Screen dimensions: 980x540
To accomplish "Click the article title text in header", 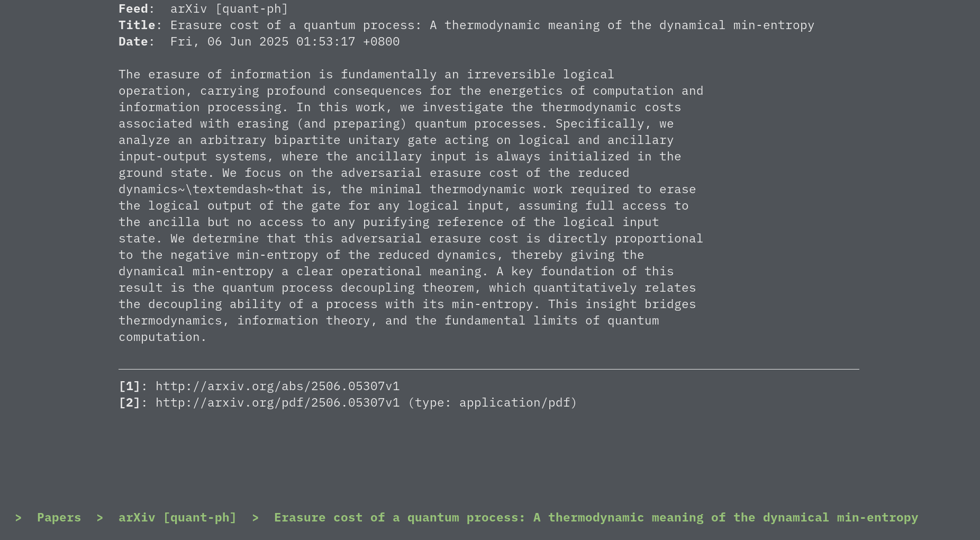I will [x=492, y=25].
